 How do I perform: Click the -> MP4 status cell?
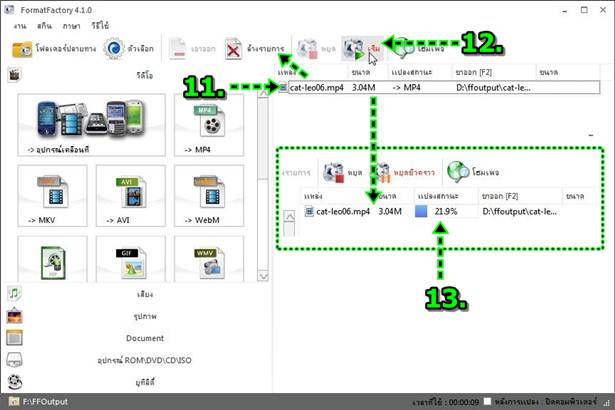(x=407, y=87)
